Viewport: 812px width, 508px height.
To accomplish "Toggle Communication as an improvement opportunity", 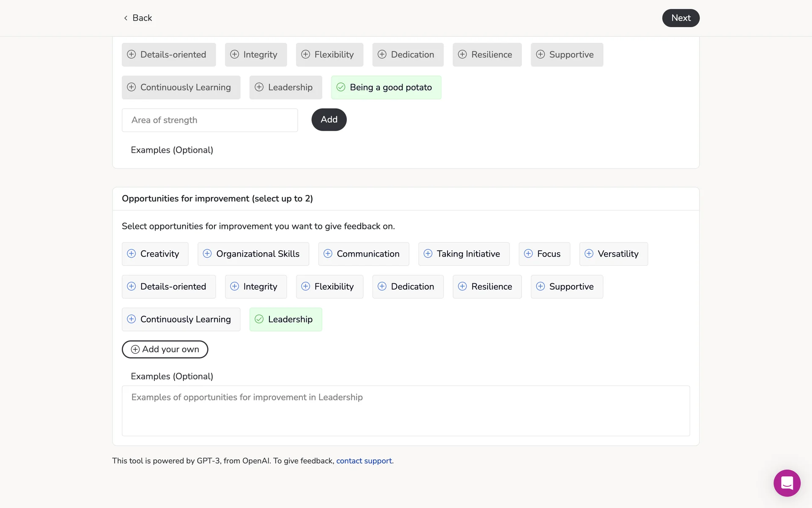I will [x=363, y=254].
